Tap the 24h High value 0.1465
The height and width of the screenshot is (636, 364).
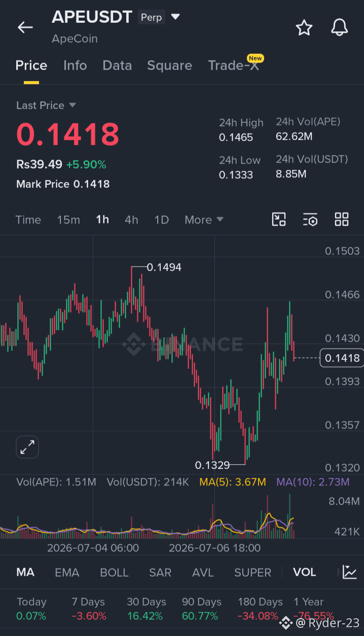click(236, 138)
